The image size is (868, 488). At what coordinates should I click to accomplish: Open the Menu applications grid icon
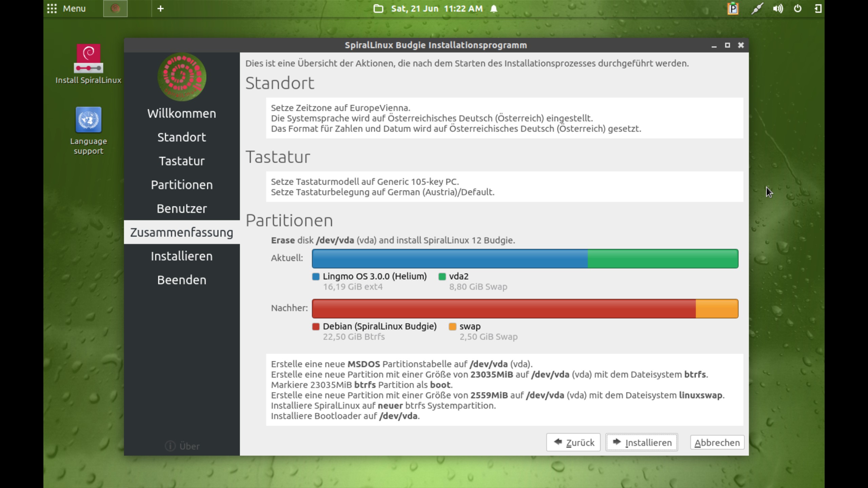tap(52, 8)
